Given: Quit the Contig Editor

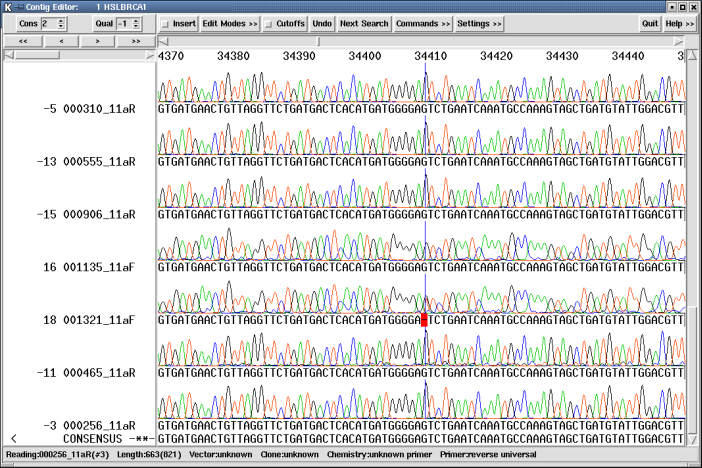Looking at the screenshot, I should point(650,23).
